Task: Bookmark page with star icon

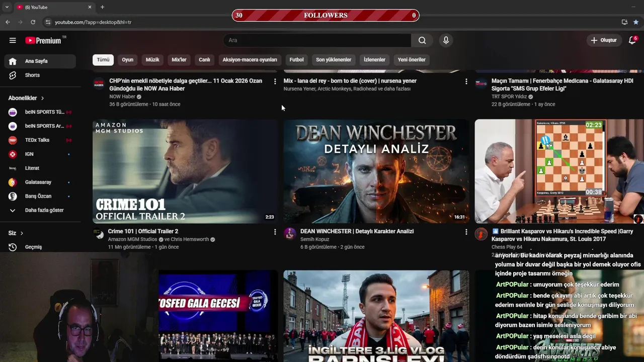Action: tap(636, 22)
